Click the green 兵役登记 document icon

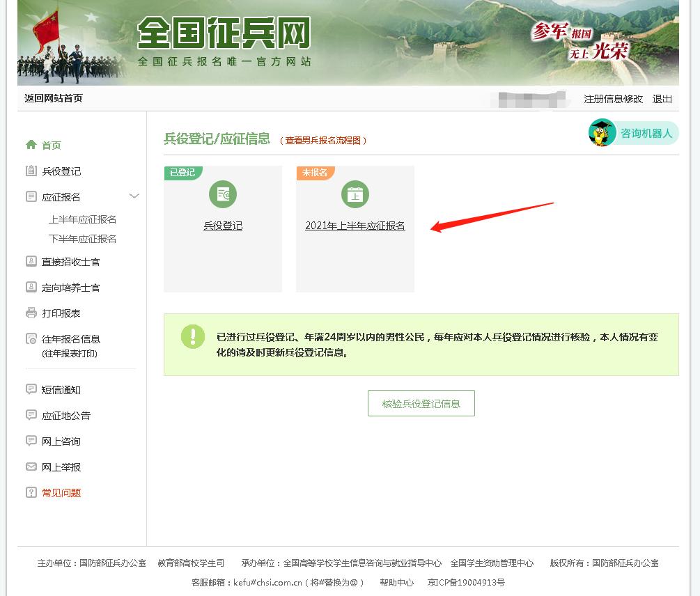click(223, 194)
